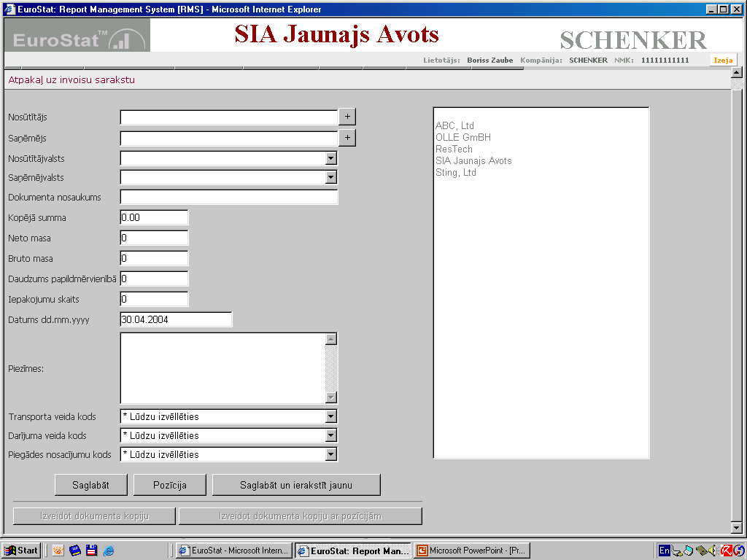Click the user name Boriss Zaube
The image size is (747, 560).
click(489, 60)
